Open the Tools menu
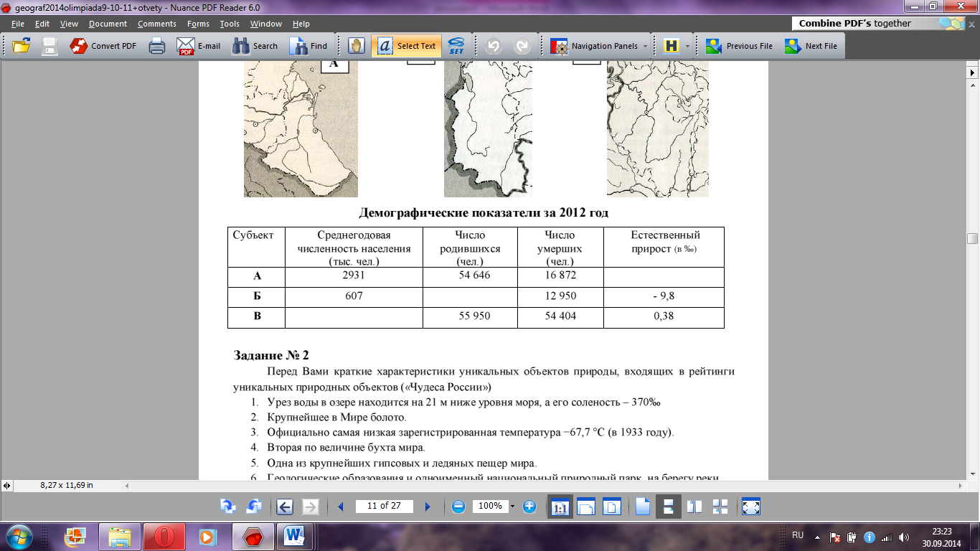Viewport: 980px width, 551px height. tap(230, 24)
